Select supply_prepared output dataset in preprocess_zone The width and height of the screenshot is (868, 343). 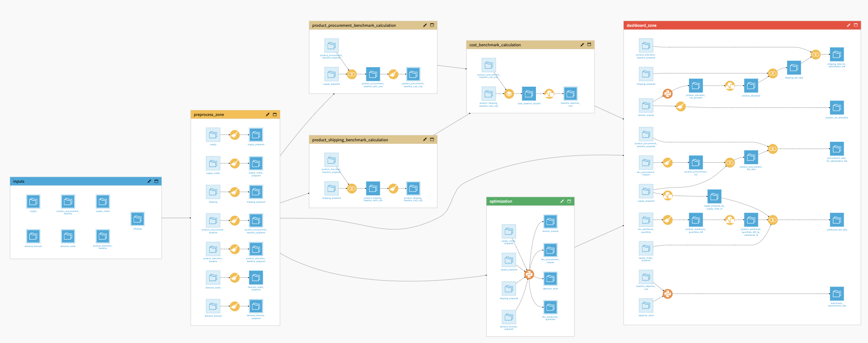pyautogui.click(x=256, y=134)
